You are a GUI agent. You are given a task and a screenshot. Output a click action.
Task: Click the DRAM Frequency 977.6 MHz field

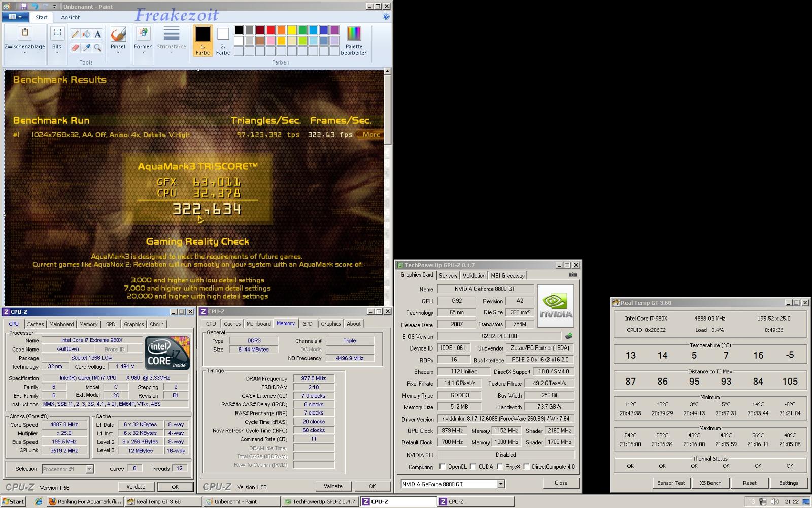click(314, 378)
